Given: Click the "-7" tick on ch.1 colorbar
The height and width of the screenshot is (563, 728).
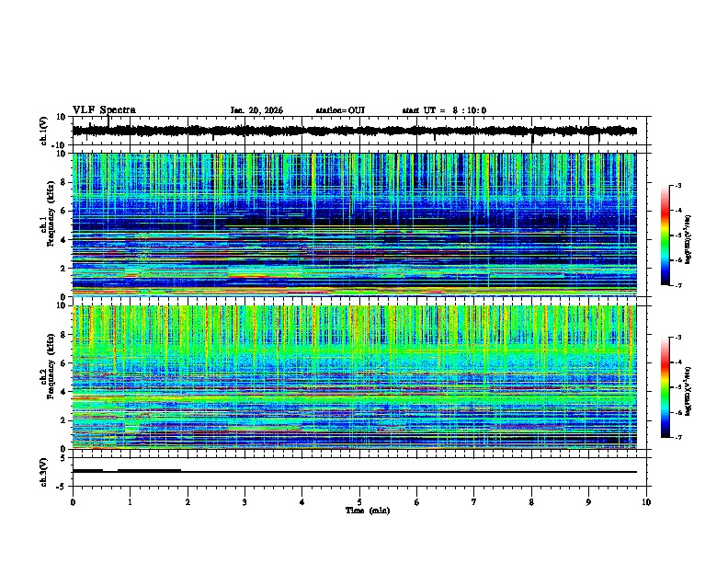Looking at the screenshot, I should coord(678,285).
